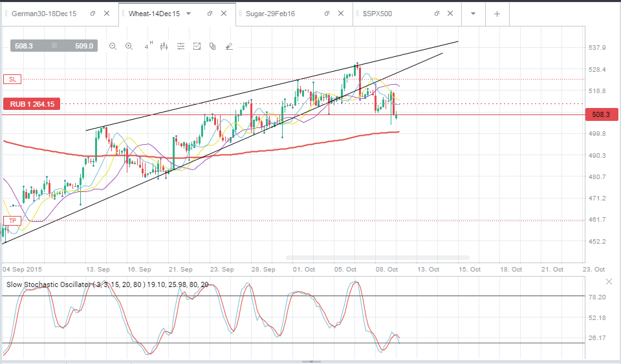621x364 pixels.
Task: Click the 21. Oct date axis label
Action: click(552, 270)
